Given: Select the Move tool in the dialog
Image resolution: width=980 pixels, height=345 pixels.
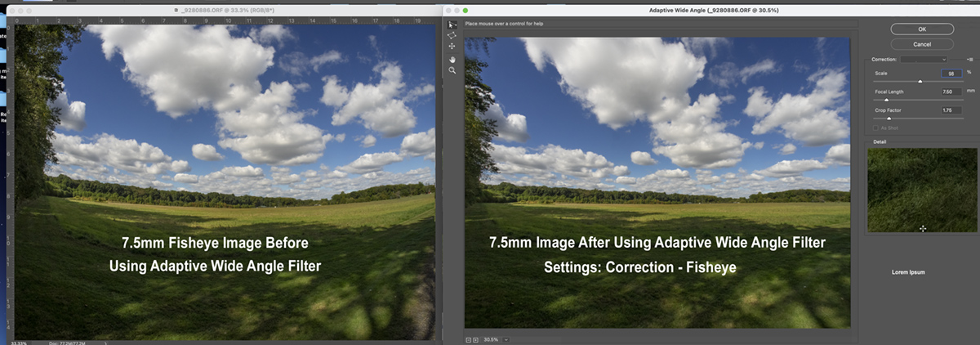Looking at the screenshot, I should point(452,47).
